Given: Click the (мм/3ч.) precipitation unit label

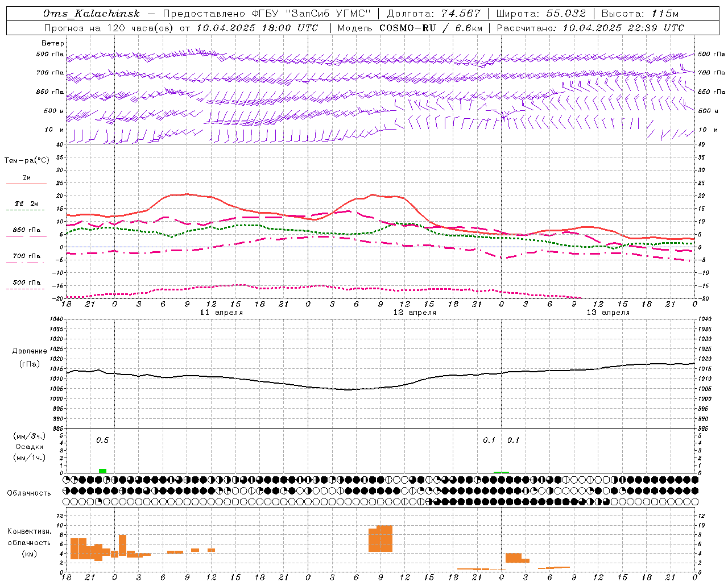Looking at the screenshot, I should pyautogui.click(x=30, y=436).
